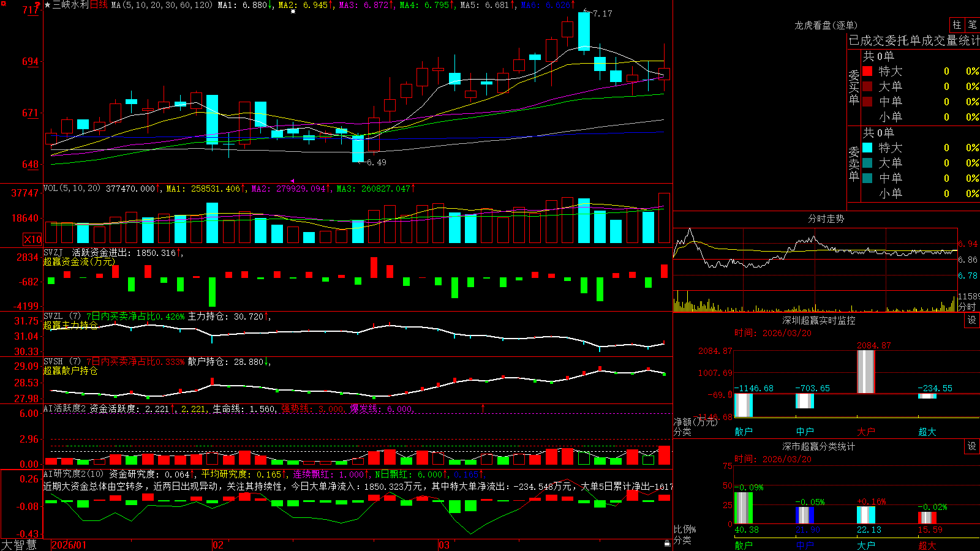980x551 pixels.
Task: Click the MA2: 6.945 value
Action: 303,5
